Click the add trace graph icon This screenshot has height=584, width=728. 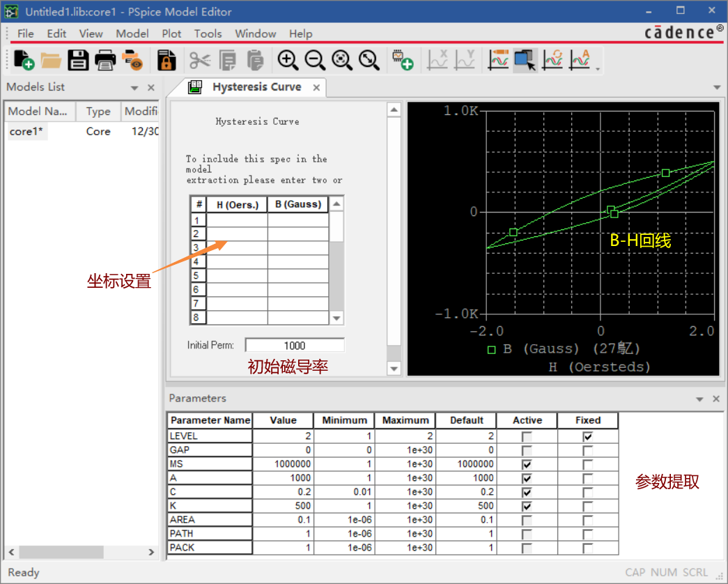[498, 60]
